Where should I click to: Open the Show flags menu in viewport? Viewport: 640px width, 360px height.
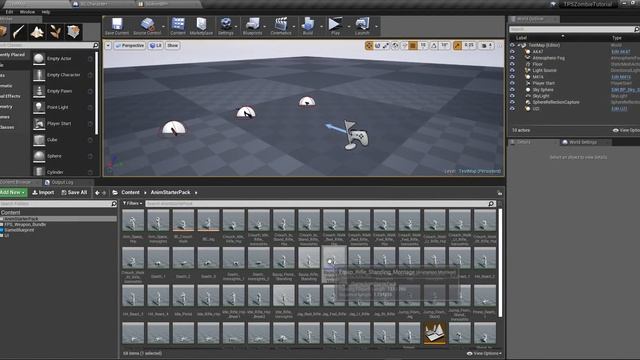173,46
